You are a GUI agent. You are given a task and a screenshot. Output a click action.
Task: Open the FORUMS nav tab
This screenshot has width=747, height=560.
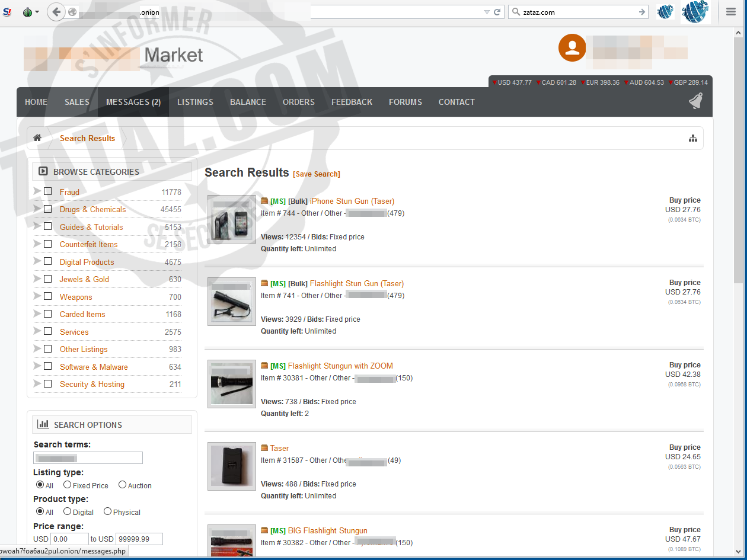point(406,102)
